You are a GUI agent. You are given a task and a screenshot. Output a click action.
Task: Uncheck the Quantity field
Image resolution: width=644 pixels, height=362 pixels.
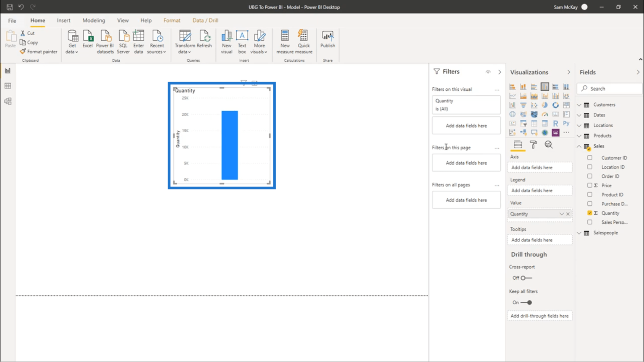(x=590, y=213)
